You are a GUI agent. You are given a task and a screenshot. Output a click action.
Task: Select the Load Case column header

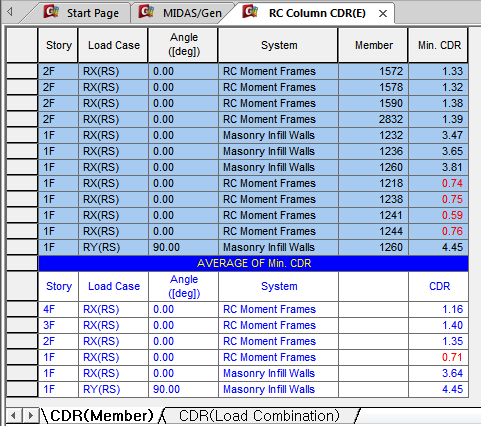click(x=113, y=45)
